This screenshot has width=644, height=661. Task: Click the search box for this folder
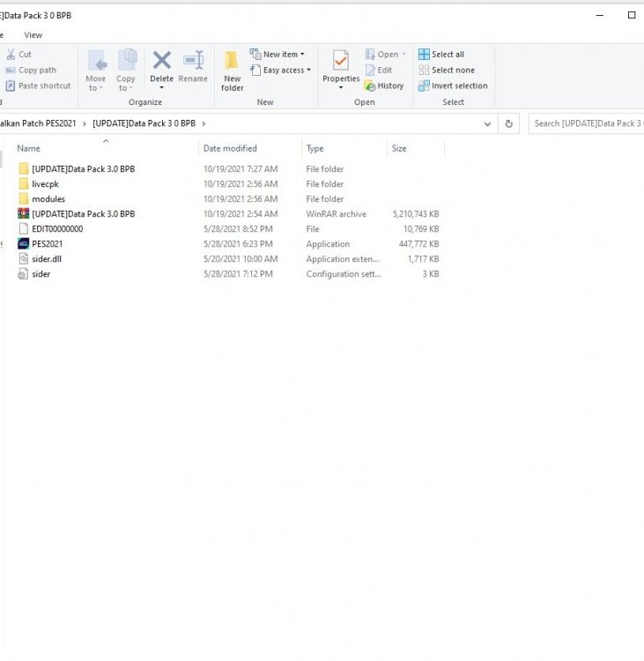[x=588, y=123]
